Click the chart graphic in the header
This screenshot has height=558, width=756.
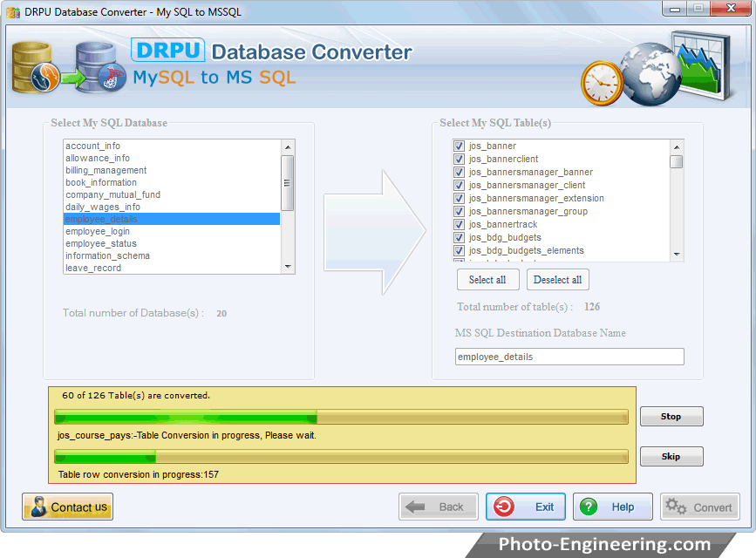click(702, 65)
